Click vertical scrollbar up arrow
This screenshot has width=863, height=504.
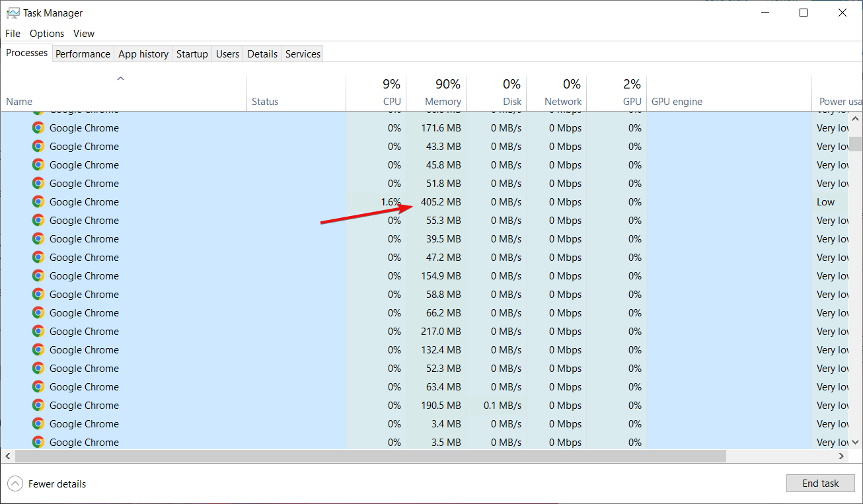tap(855, 118)
